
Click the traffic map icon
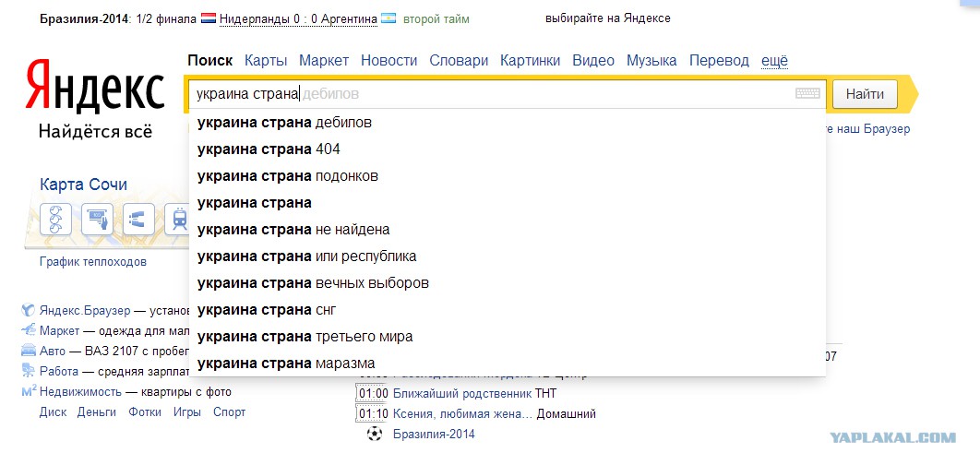tap(138, 220)
